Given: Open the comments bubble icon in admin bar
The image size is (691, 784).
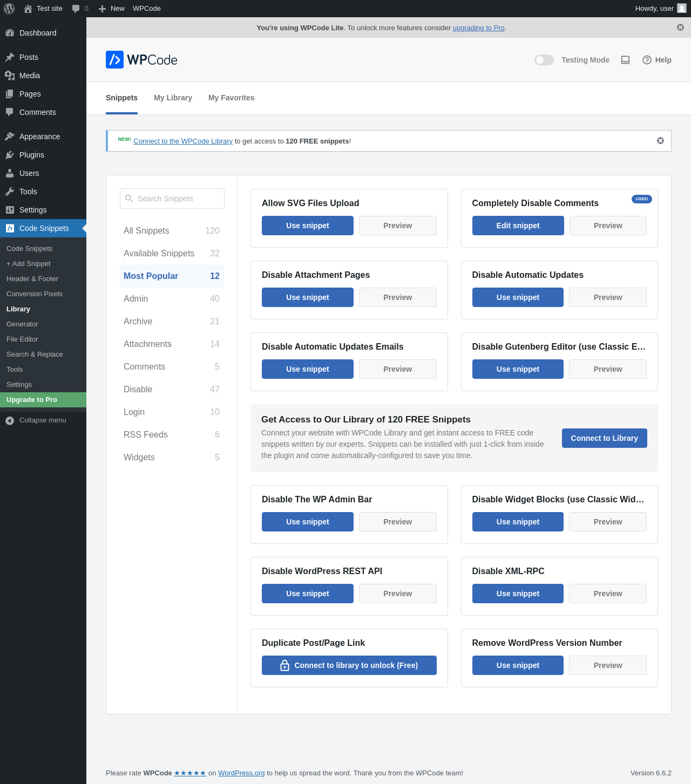Looking at the screenshot, I should pyautogui.click(x=76, y=9).
